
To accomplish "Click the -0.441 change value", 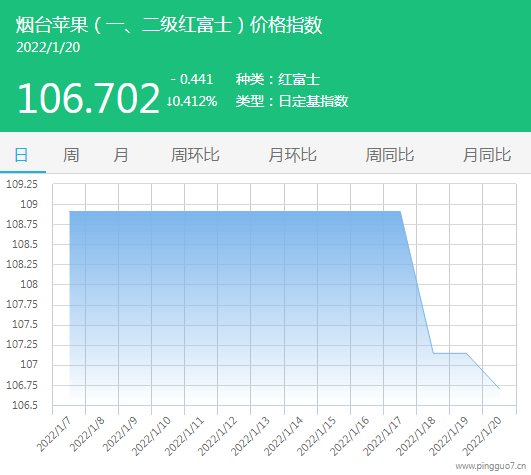I will pyautogui.click(x=192, y=79).
